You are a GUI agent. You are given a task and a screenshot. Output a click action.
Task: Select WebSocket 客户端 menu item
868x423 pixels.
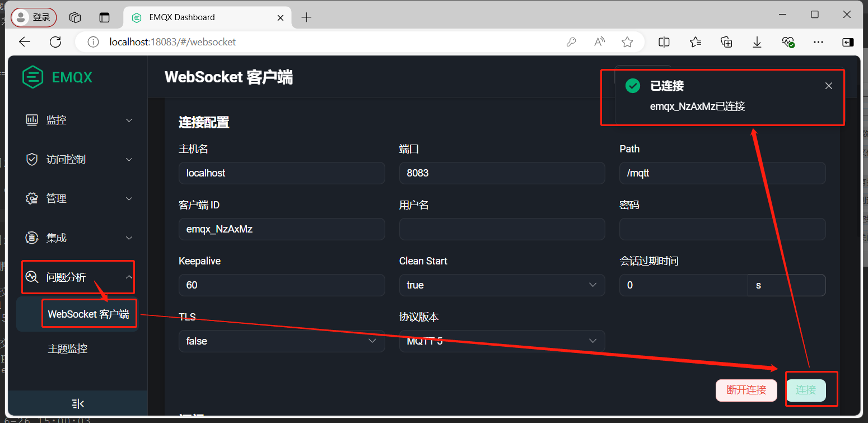pos(77,314)
